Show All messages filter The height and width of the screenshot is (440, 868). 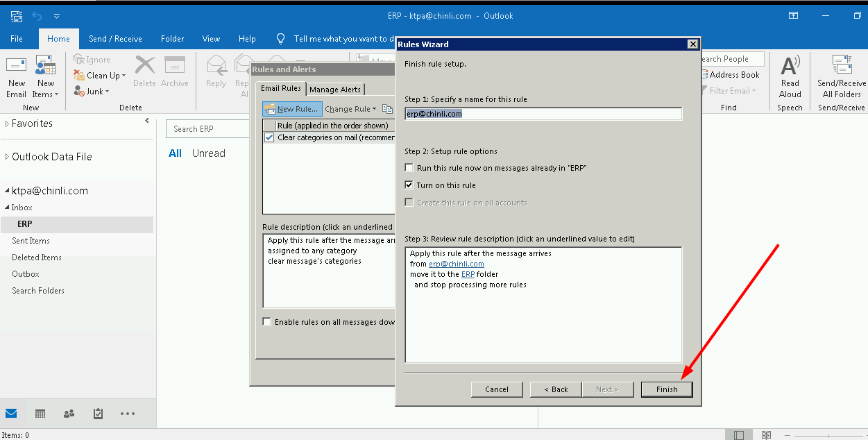pyautogui.click(x=176, y=153)
